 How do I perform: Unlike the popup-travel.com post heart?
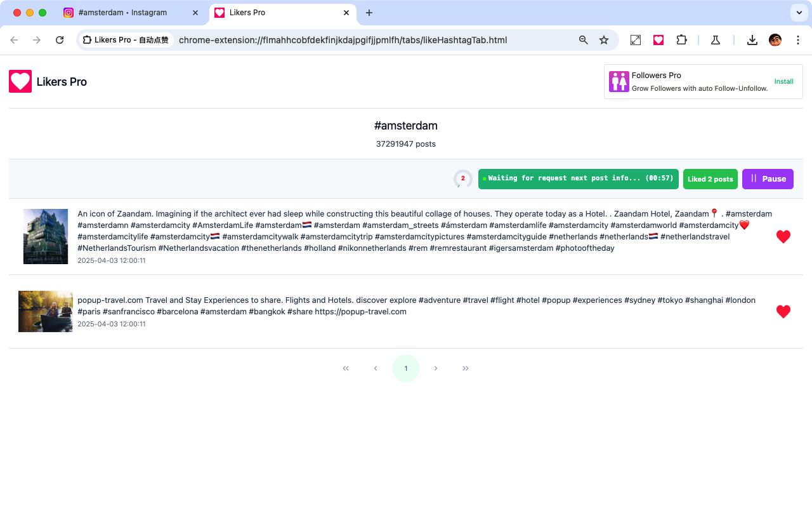pyautogui.click(x=783, y=312)
